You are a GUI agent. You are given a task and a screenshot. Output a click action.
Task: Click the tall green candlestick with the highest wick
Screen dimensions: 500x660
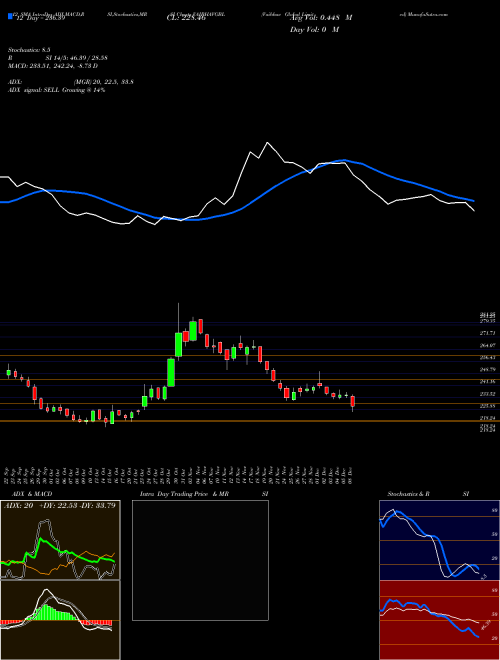[178, 344]
